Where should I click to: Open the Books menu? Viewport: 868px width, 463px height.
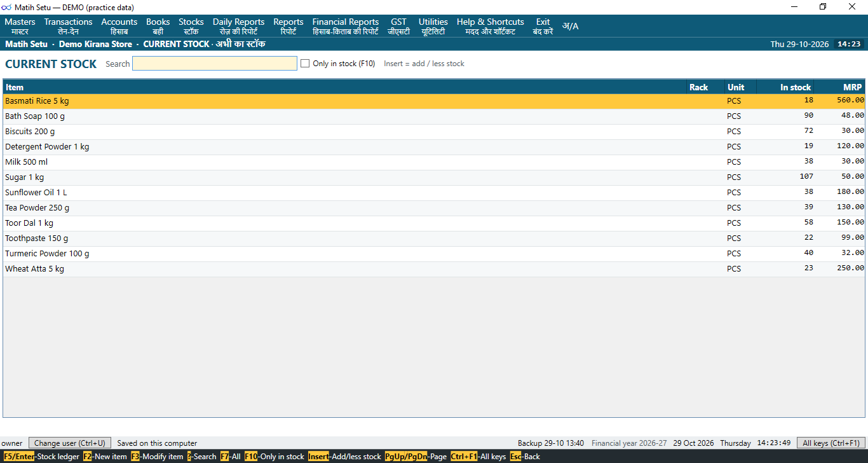[x=158, y=26]
